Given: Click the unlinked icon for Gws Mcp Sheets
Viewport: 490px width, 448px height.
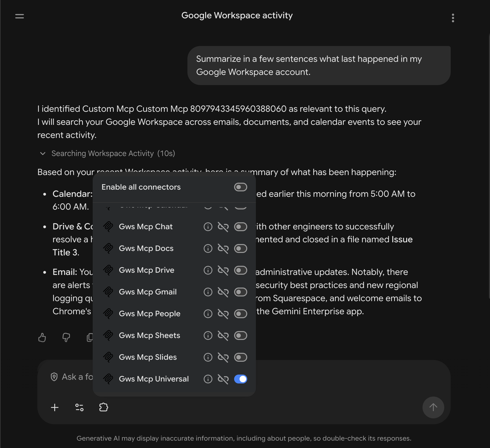Looking at the screenshot, I should 223,336.
